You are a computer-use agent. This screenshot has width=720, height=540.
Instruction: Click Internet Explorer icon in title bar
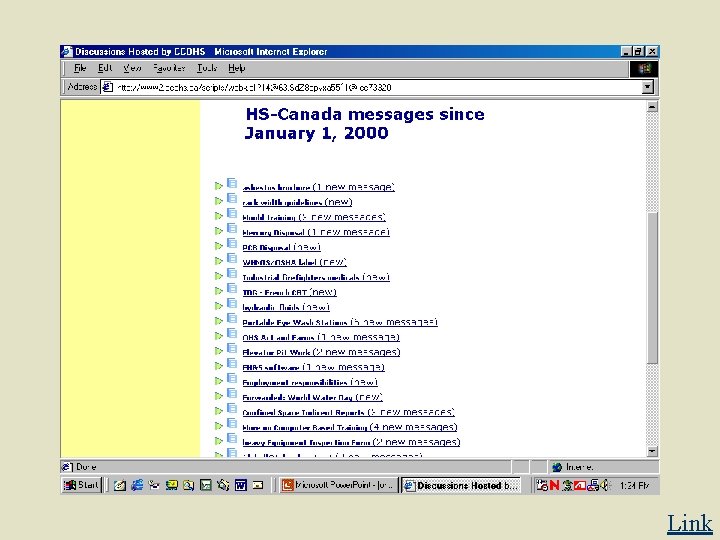pos(67,51)
